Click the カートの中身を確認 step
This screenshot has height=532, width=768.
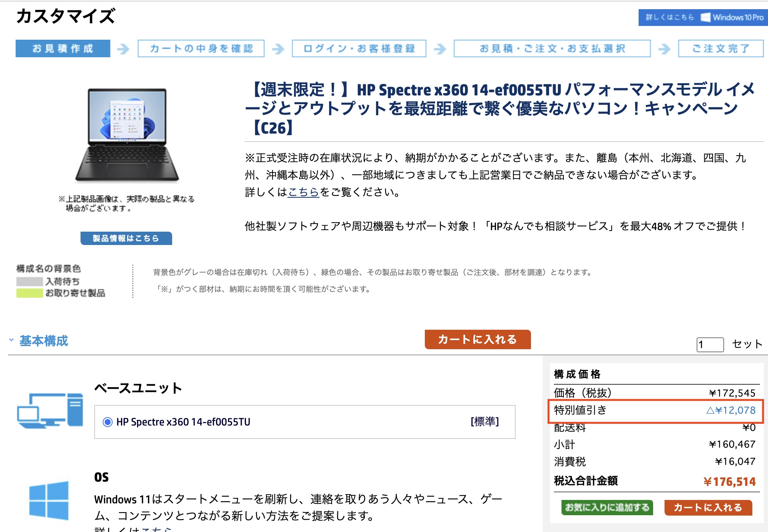coord(201,48)
